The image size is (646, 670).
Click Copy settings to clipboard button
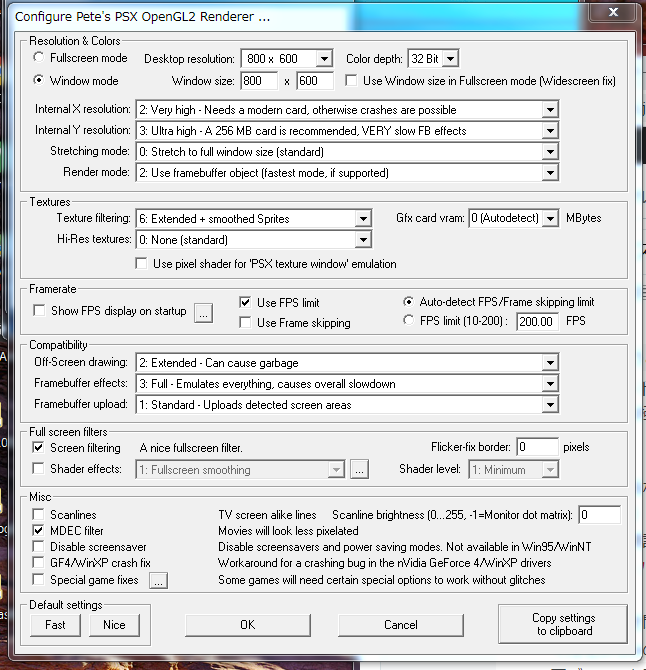tap(563, 624)
